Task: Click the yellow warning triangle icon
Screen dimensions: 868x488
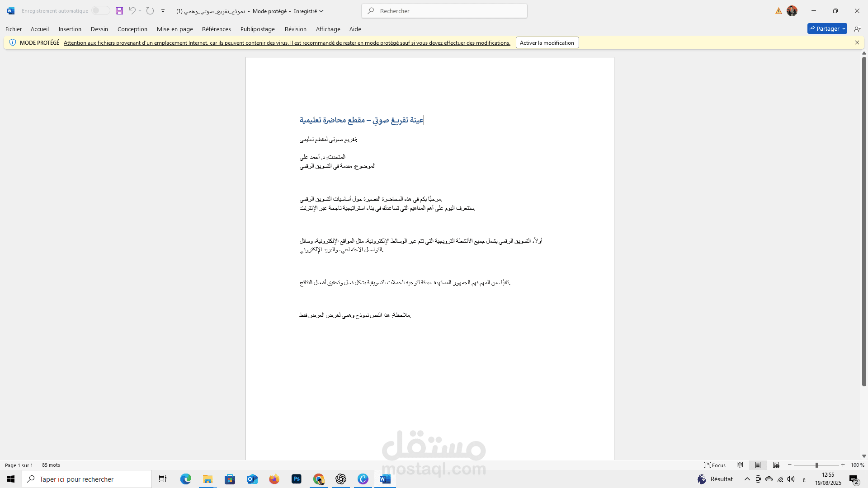Action: [x=778, y=11]
